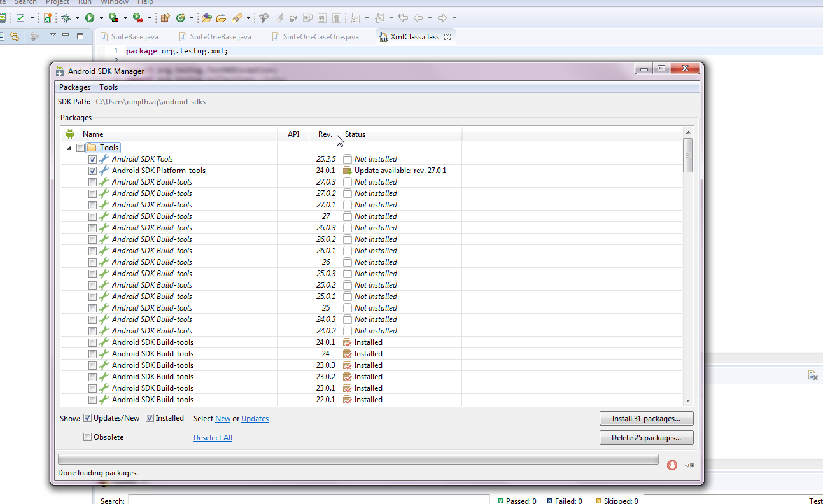Screen dimensions: 823x504
Task: Click the Back navigation arrow in toolbar
Action: tap(418, 18)
